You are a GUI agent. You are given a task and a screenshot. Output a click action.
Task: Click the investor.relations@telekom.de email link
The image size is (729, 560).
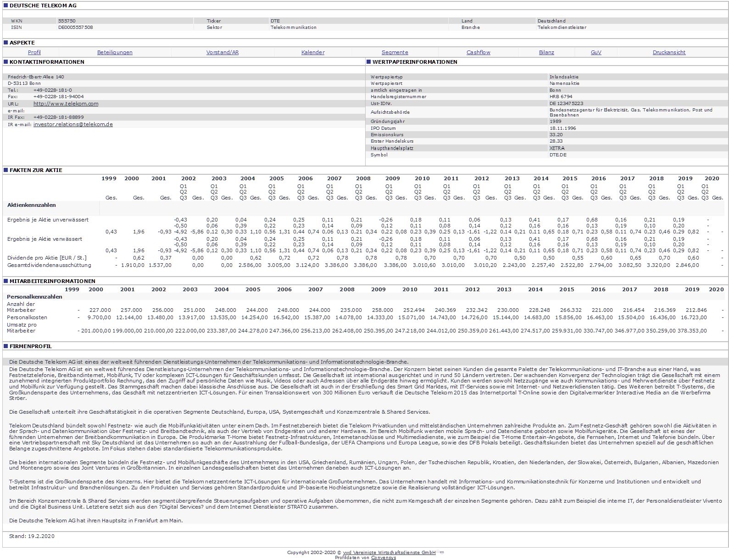pyautogui.click(x=73, y=124)
